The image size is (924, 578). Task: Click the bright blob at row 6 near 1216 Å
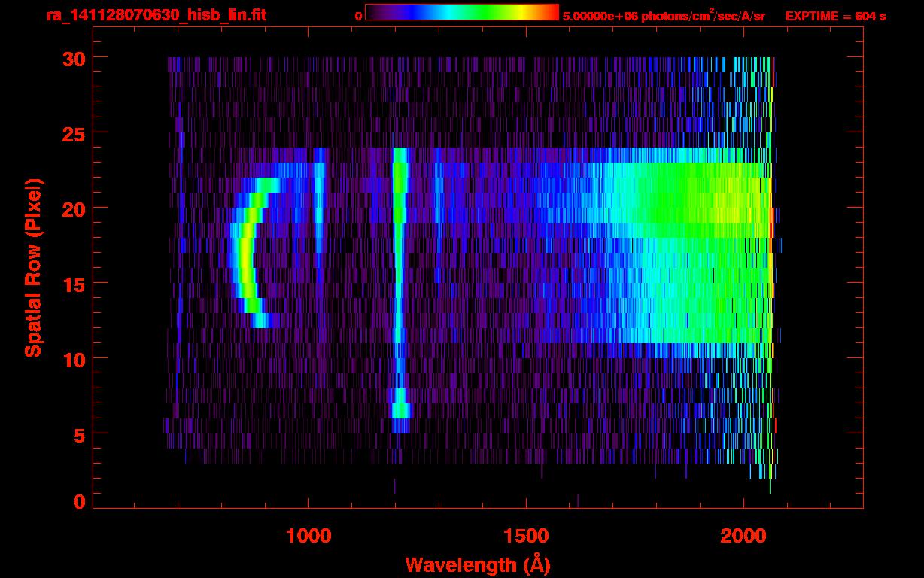tap(400, 410)
